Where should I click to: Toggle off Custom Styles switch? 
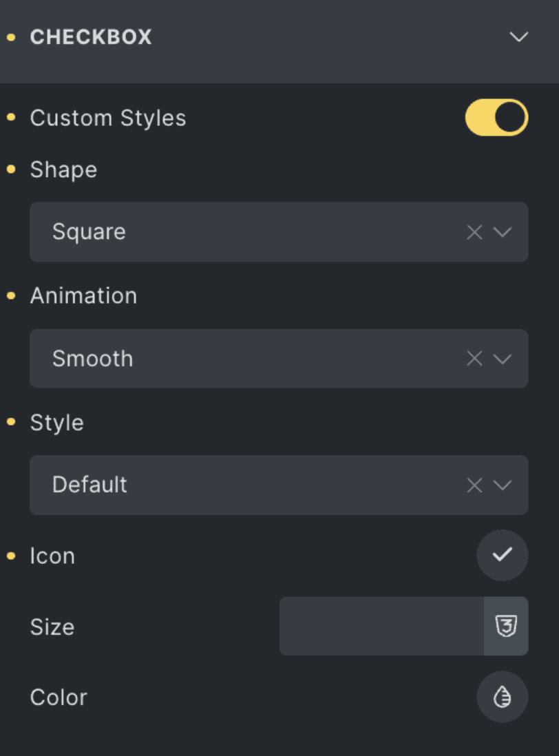coord(496,118)
